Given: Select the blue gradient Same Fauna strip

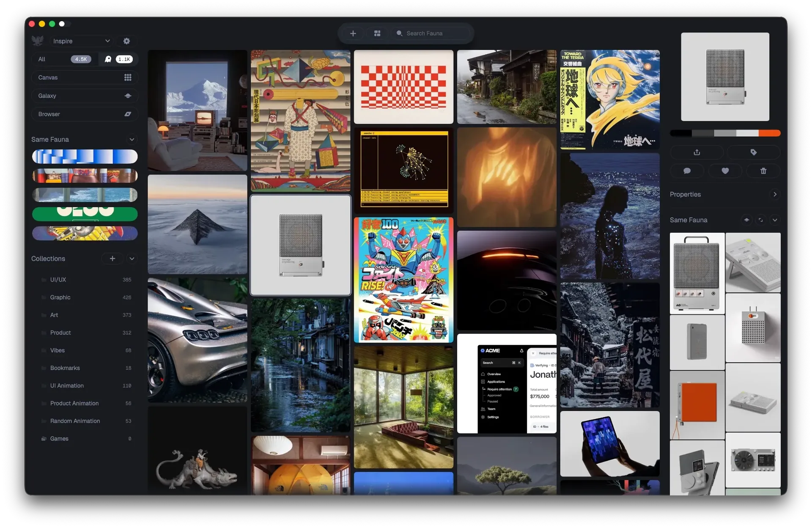Looking at the screenshot, I should click(85, 157).
